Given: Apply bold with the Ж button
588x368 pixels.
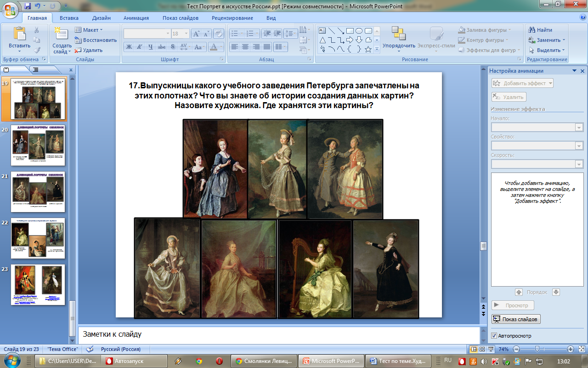Looking at the screenshot, I should (x=129, y=47).
